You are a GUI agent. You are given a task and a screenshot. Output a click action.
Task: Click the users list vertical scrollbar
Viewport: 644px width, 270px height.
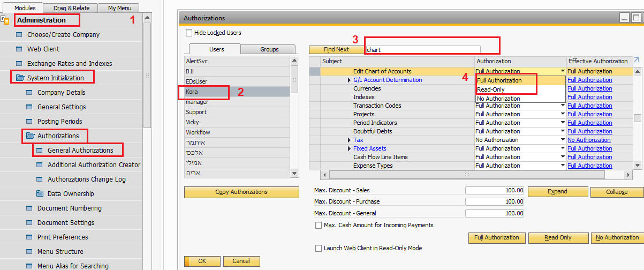tap(294, 117)
